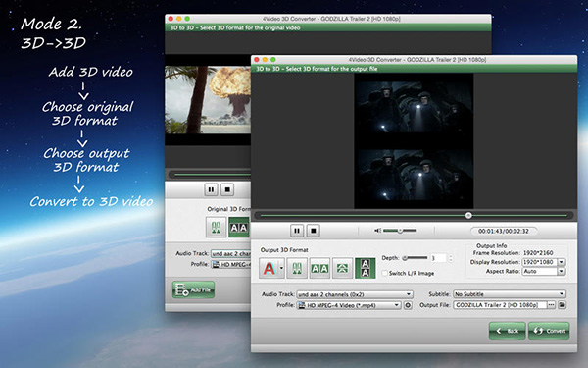Image resolution: width=588 pixels, height=368 pixels.
Task: Pause playback in the front output window
Action: pos(297,231)
